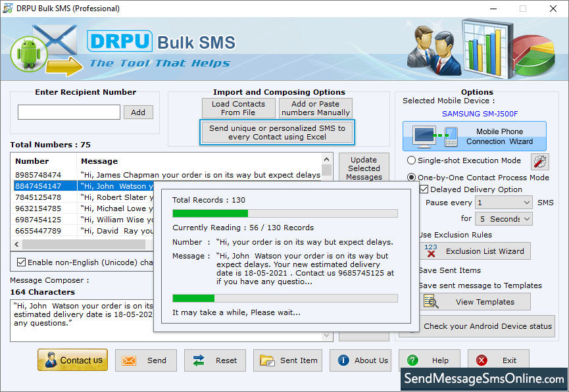This screenshot has height=392, width=569.
Task: Click the contact list scroll up arrow
Action: click(x=326, y=159)
